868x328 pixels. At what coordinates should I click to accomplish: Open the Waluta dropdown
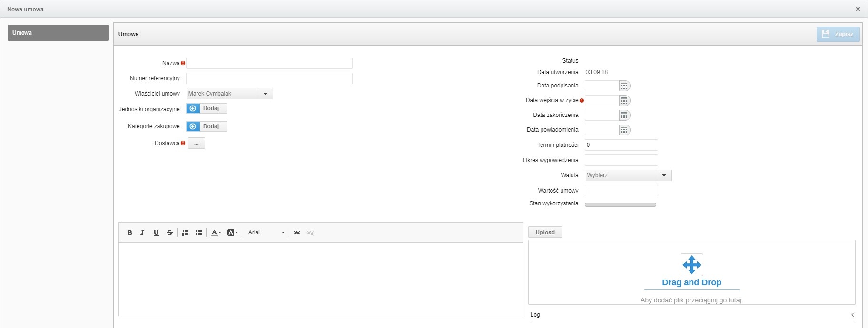coord(664,175)
